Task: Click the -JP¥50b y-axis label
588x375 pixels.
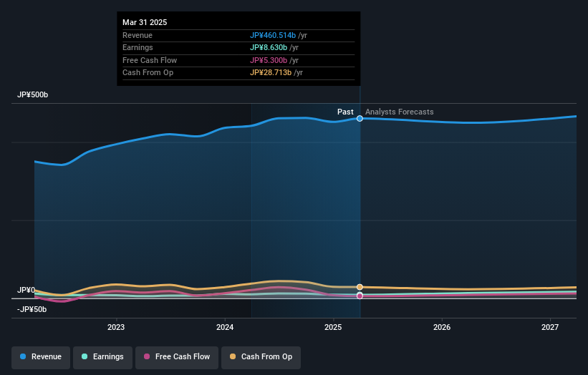Action: [x=32, y=309]
